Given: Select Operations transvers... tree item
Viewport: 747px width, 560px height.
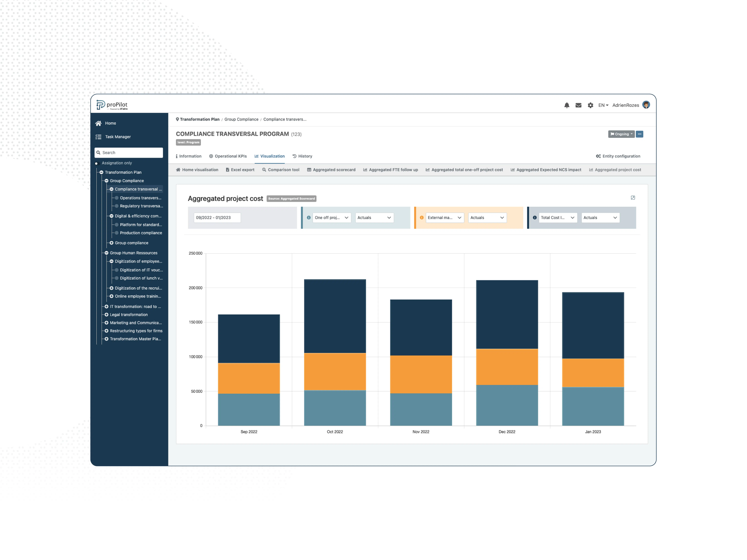Looking at the screenshot, I should click(140, 198).
